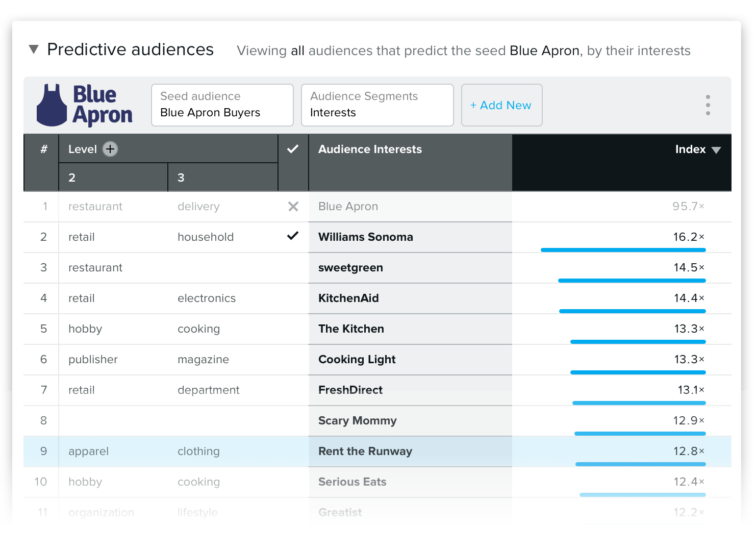Screen dimensions: 756x554
Task: Open the Seed audience dropdown
Action: 222,105
